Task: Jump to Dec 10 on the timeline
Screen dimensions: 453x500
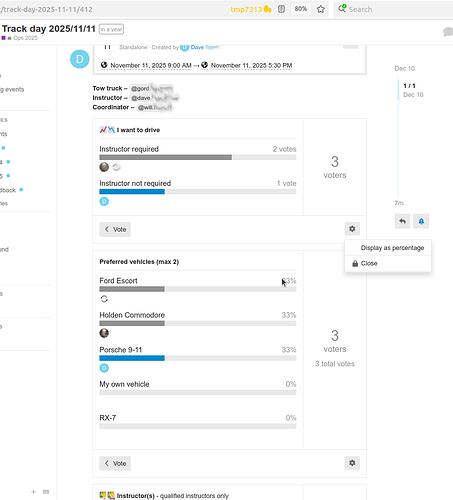Action: click(x=405, y=68)
